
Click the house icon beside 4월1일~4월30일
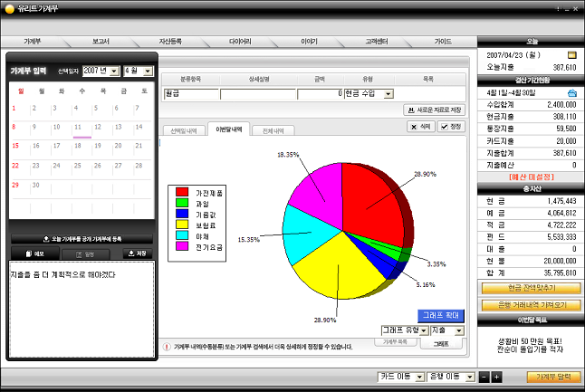coord(572,93)
